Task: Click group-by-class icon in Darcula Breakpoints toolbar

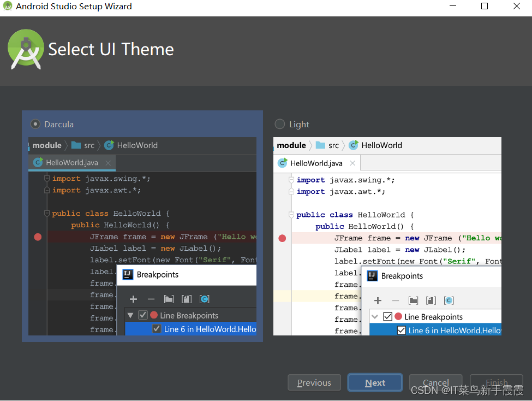Action: click(x=204, y=299)
